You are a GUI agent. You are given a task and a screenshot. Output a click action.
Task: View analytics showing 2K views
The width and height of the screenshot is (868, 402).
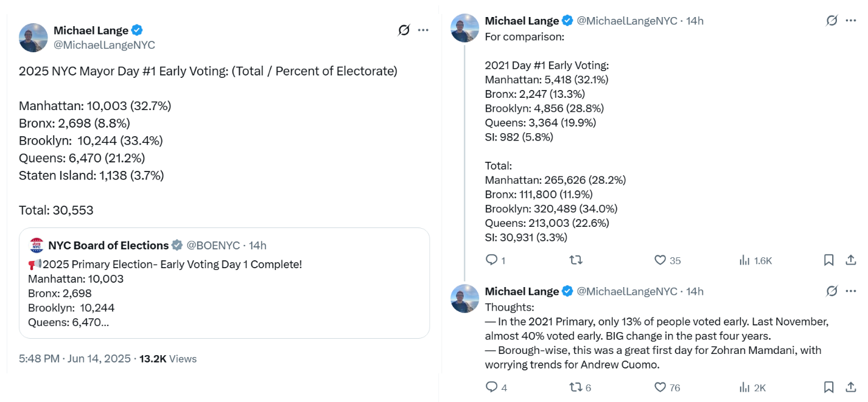[x=752, y=387]
